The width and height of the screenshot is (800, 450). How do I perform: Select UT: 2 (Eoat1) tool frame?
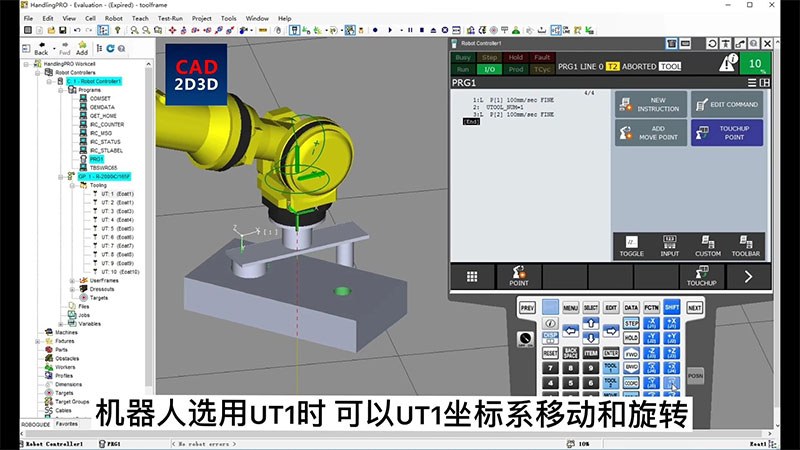tap(117, 203)
